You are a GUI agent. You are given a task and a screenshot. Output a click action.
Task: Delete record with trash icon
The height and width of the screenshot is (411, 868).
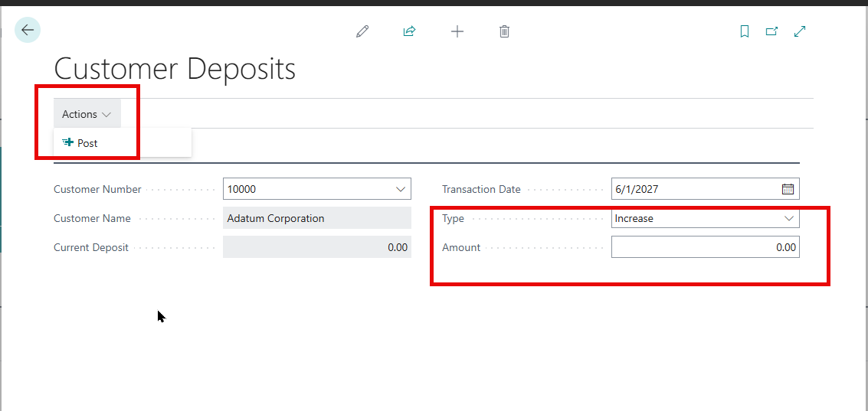click(504, 31)
